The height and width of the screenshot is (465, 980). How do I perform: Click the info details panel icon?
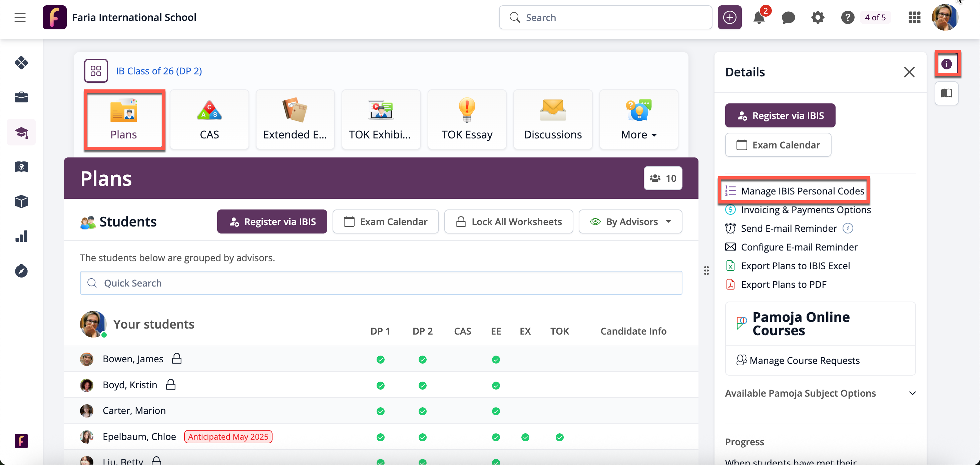[946, 64]
